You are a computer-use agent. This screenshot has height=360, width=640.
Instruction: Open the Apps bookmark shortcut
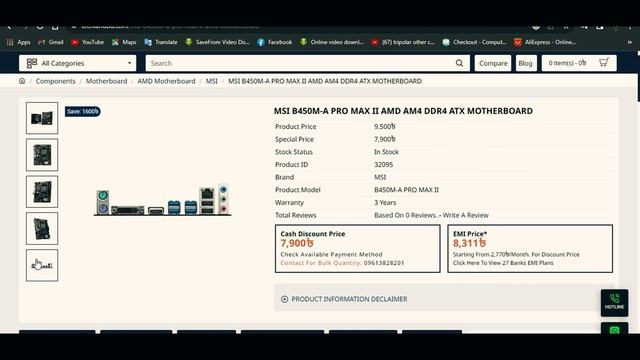[x=19, y=42]
